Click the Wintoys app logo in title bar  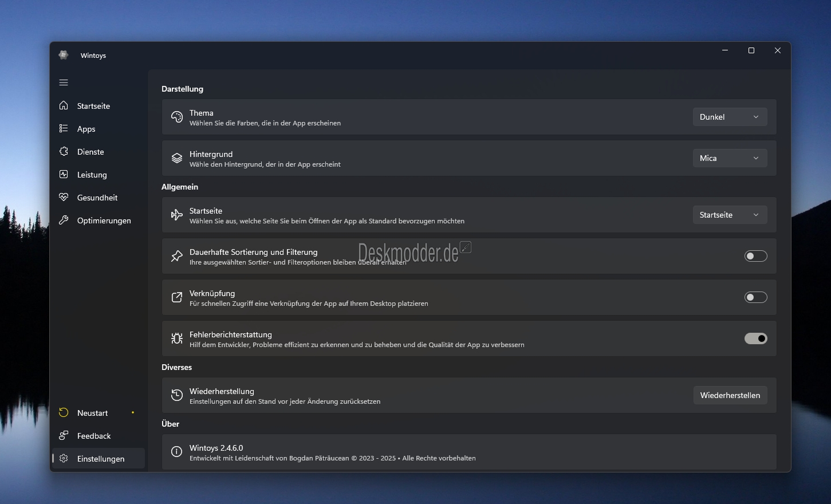point(64,55)
